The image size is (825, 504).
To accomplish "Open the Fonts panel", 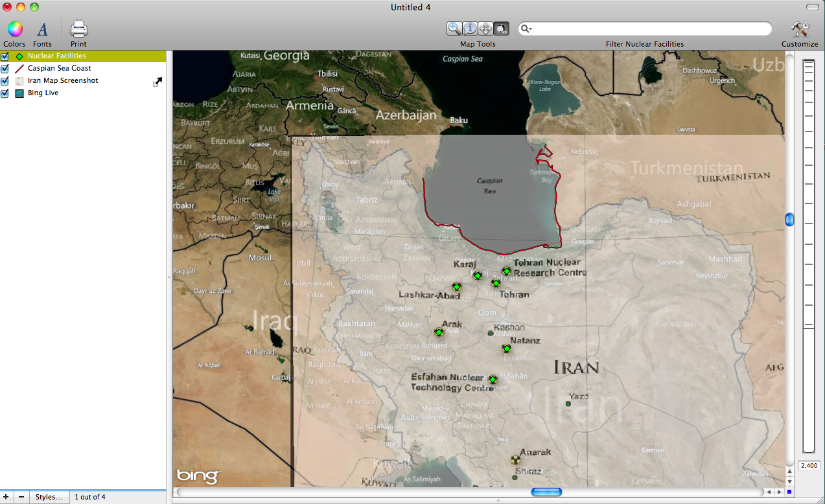I will [42, 29].
